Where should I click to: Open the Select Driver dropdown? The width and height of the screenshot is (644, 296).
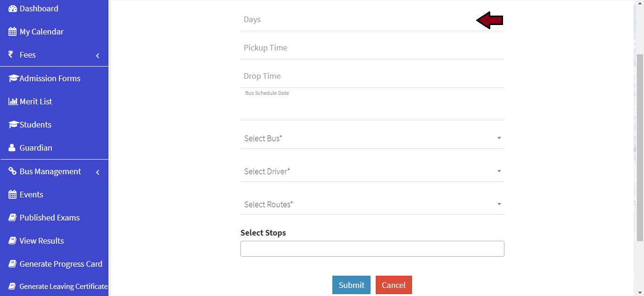pyautogui.click(x=372, y=171)
